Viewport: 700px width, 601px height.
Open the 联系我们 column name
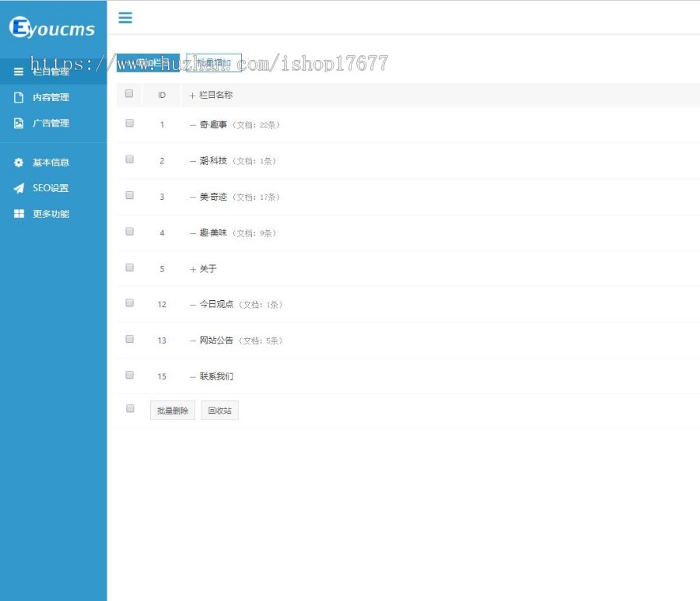pos(216,376)
